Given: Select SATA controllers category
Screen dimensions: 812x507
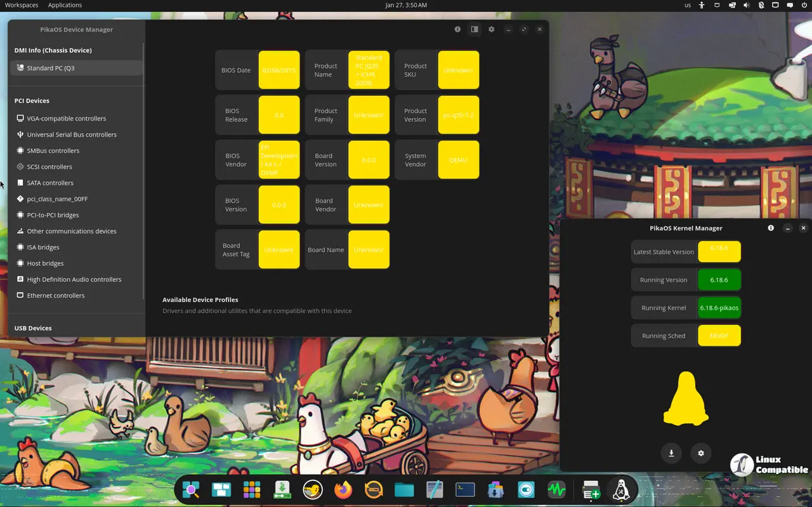Looking at the screenshot, I should click(50, 183).
